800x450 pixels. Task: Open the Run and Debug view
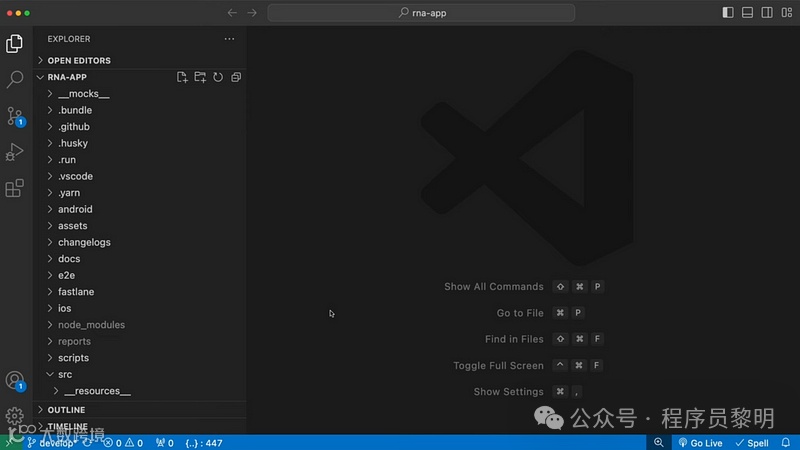tap(14, 152)
